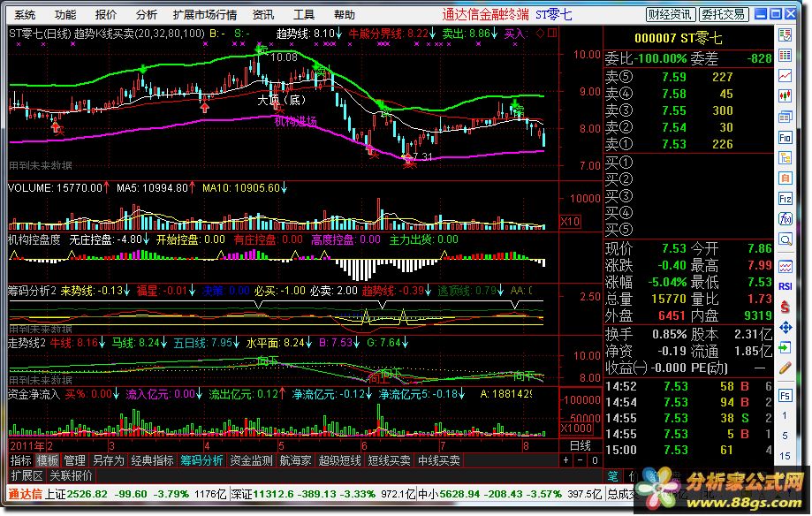Open the 系统 menu

click(x=25, y=14)
